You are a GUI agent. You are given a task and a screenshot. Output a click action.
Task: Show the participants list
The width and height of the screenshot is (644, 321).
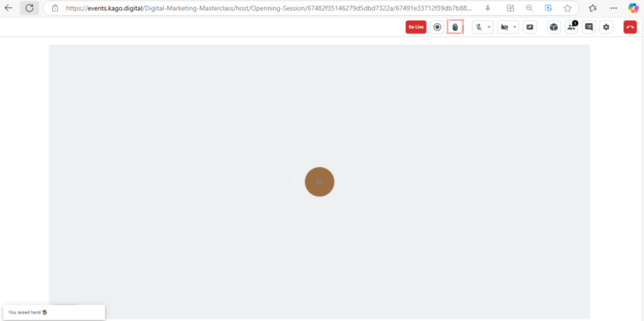[x=571, y=27]
